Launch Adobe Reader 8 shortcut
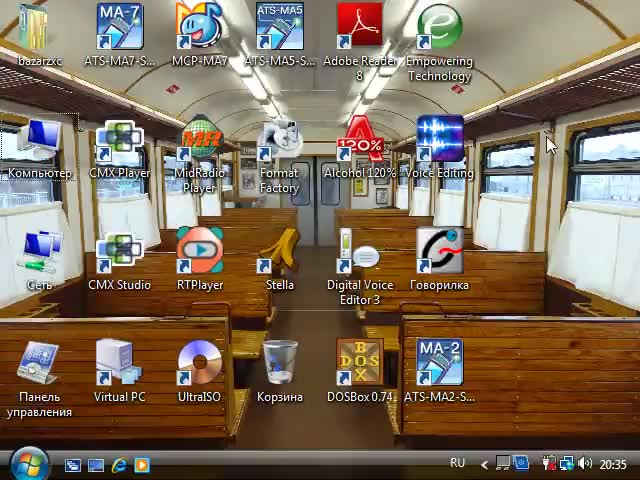 [x=360, y=28]
